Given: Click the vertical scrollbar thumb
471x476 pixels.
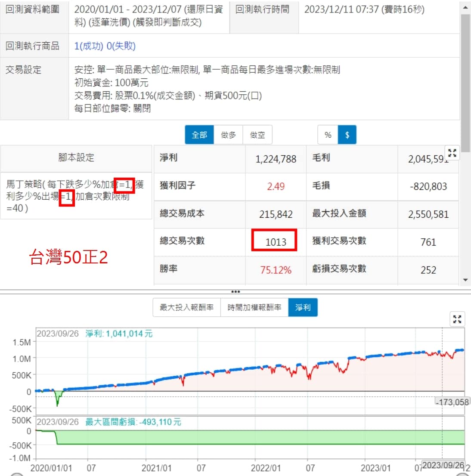Looking at the screenshot, I should click(x=465, y=82).
